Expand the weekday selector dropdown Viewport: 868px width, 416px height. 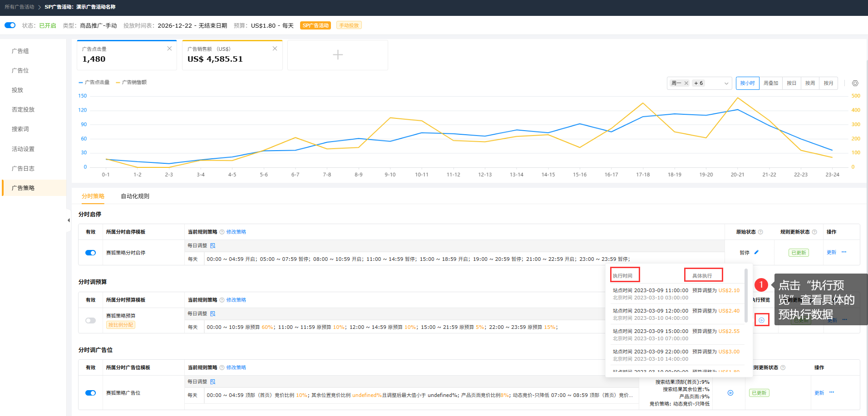click(726, 83)
